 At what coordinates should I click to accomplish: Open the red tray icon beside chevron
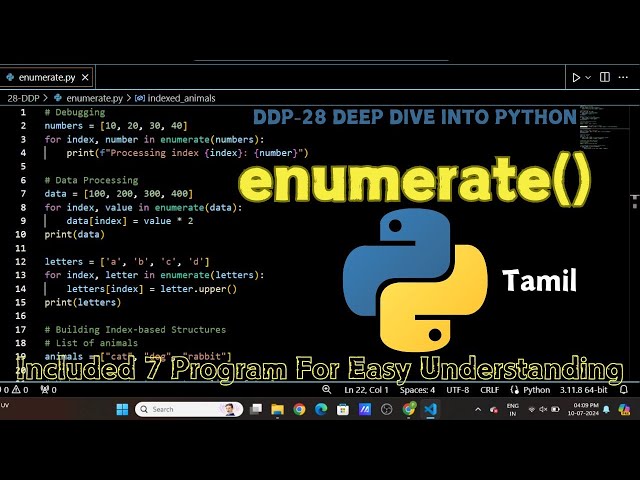click(494, 409)
